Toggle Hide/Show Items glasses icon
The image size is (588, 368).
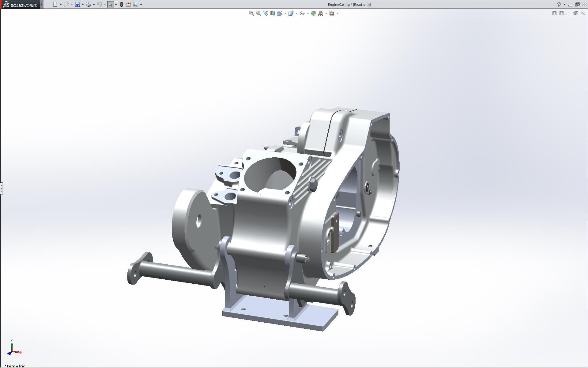[x=302, y=13]
